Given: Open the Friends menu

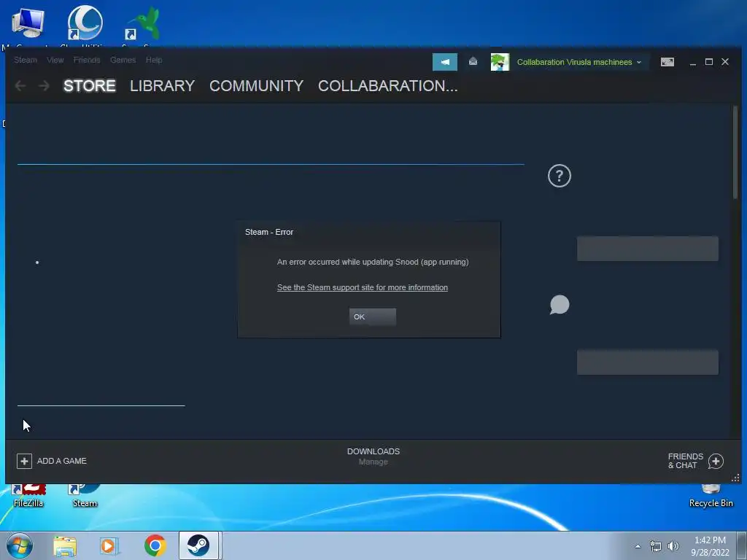Looking at the screenshot, I should click(87, 60).
